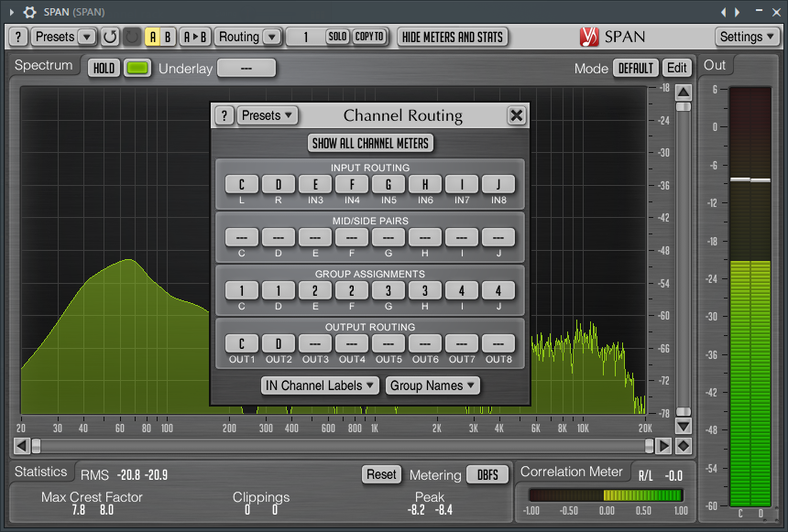The height and width of the screenshot is (532, 788).
Task: Toggle the SOLO button
Action: coord(338,37)
